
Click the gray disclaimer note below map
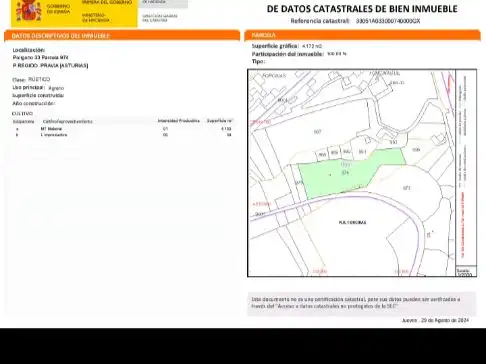coord(362,303)
